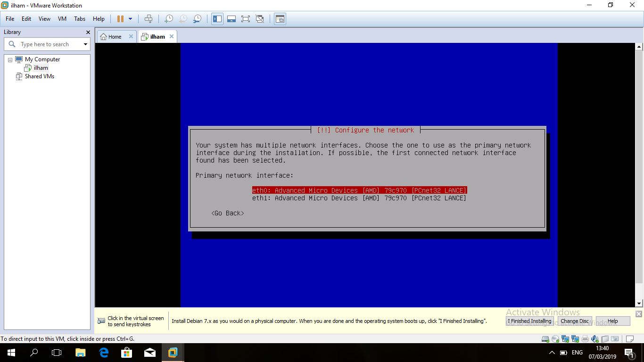The image size is (644, 362).
Task: Show hidden system tray icons
Action: [552, 353]
